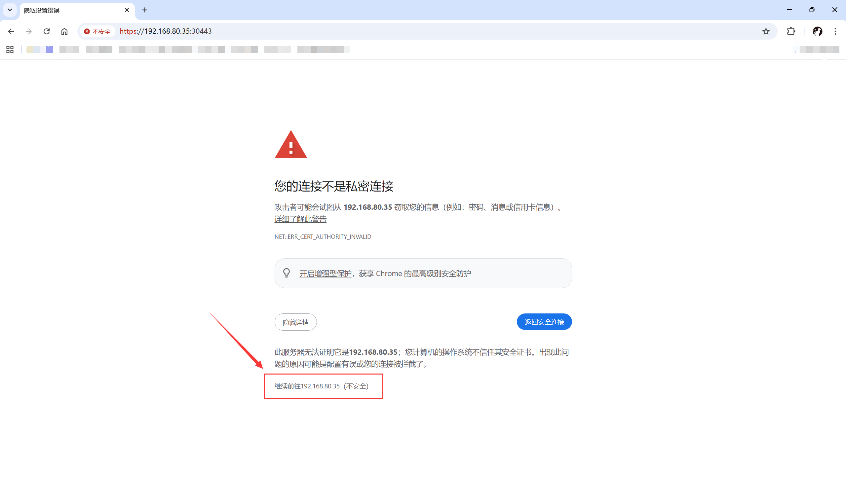Open the apps grid icon in bookmarks bar
The image size is (846, 504).
click(10, 50)
